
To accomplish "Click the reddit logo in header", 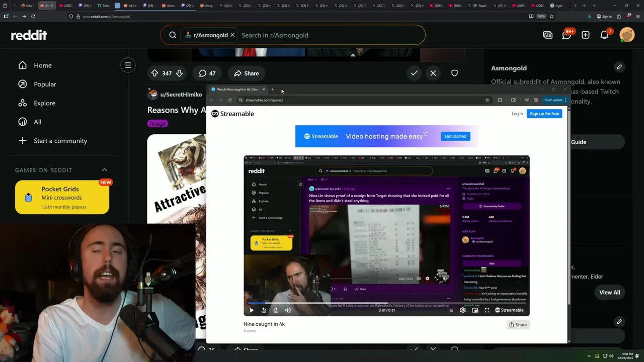I will [29, 35].
